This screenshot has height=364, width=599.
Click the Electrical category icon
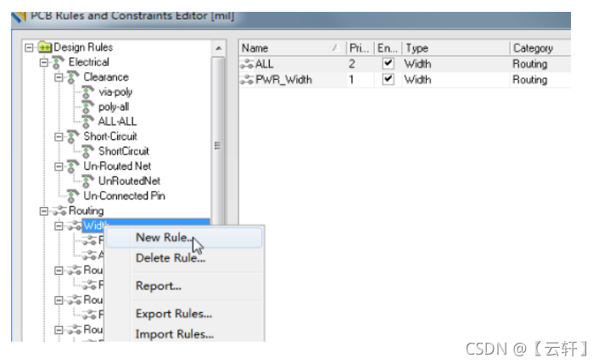click(58, 62)
